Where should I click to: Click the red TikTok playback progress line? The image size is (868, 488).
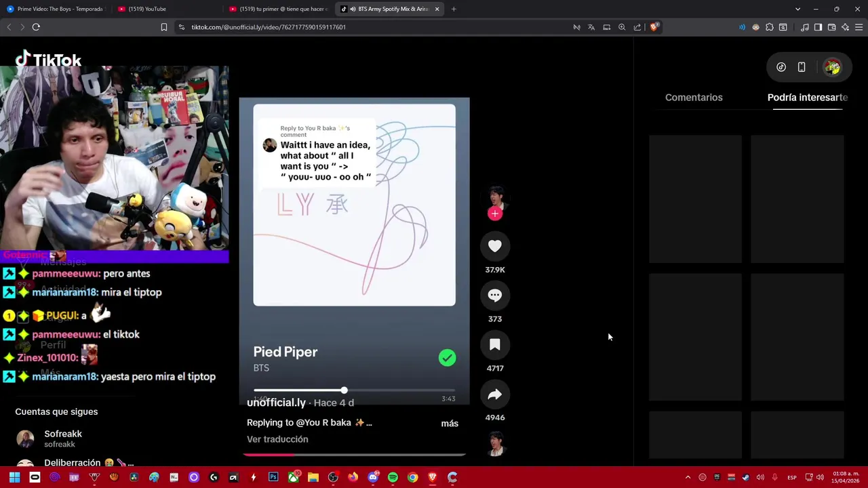(x=355, y=455)
